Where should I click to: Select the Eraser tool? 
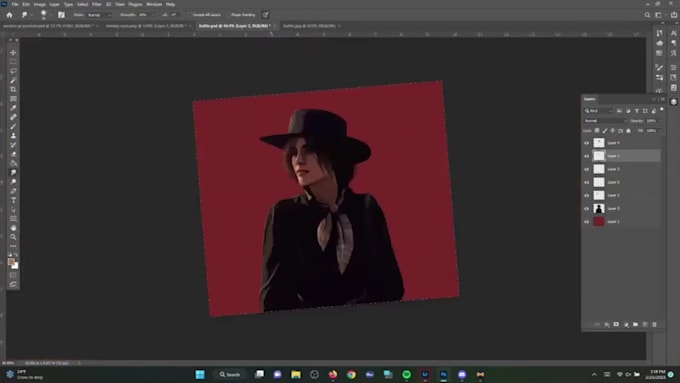click(x=13, y=154)
